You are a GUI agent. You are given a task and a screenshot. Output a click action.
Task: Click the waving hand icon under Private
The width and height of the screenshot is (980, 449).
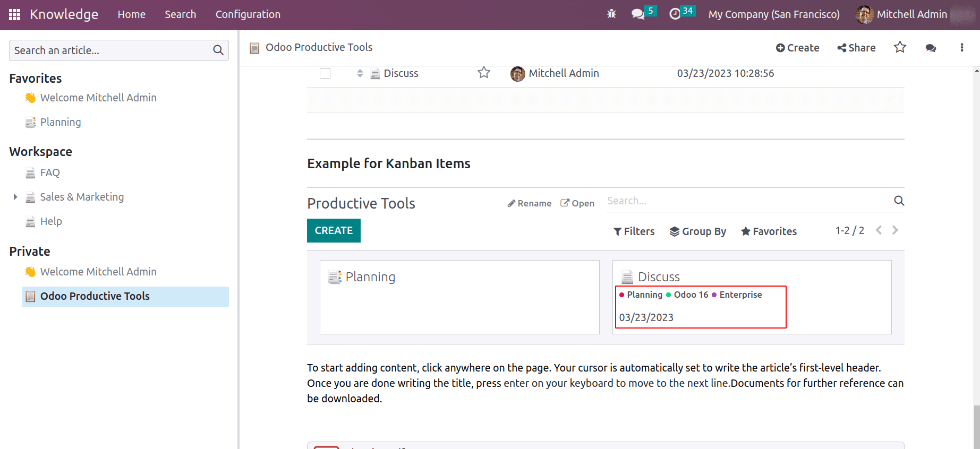[x=30, y=272]
